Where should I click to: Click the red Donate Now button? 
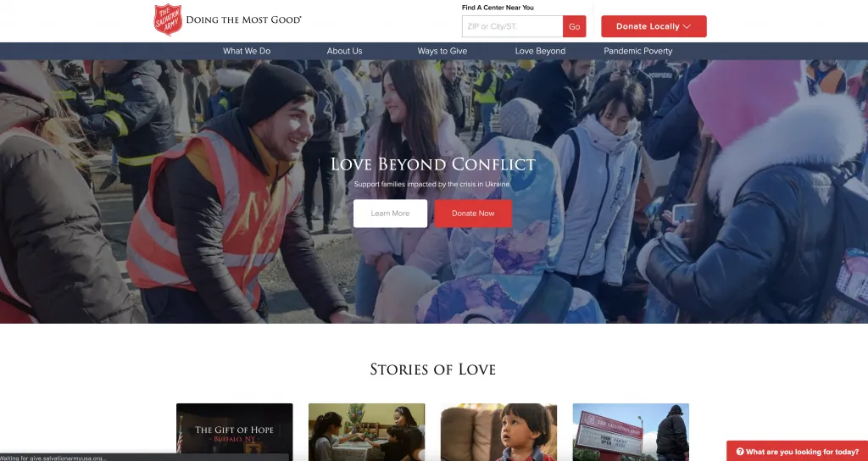473,213
